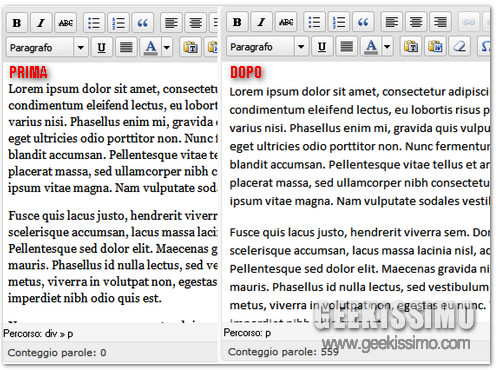Toggle Italic in the right DOPO editor
500x370 pixels.
click(x=261, y=22)
